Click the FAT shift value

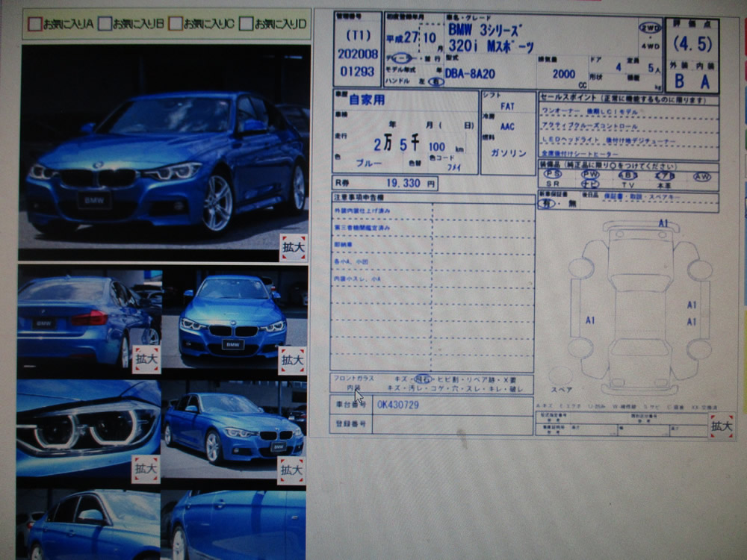pos(507,106)
